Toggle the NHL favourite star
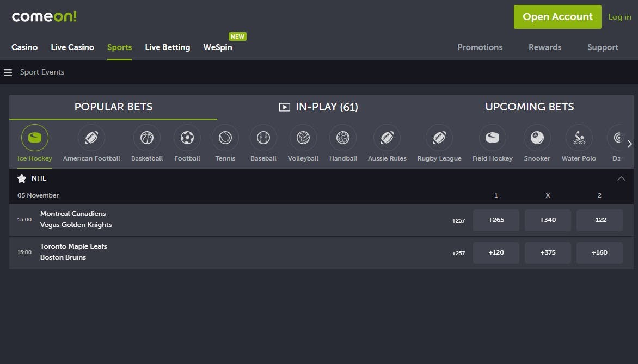The width and height of the screenshot is (638, 364). click(22, 178)
